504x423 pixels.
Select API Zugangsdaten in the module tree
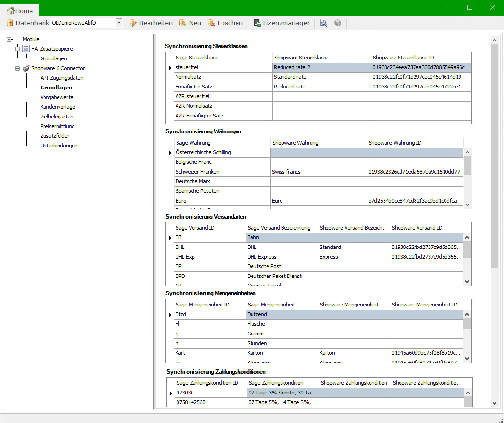61,78
